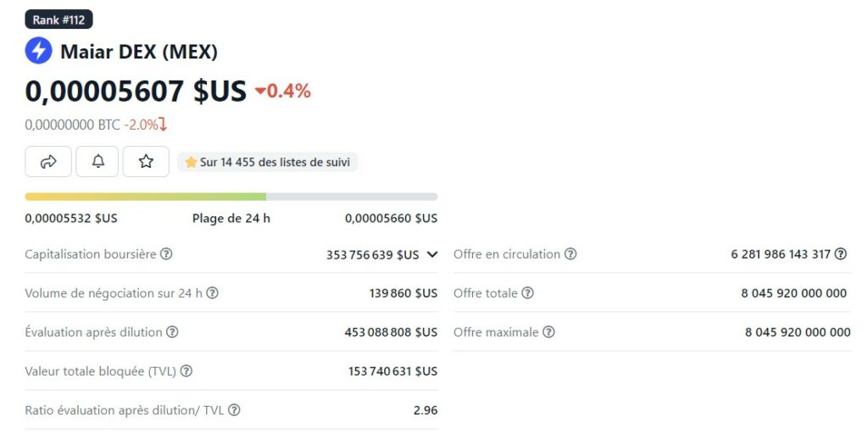The width and height of the screenshot is (868, 434).
Task: Expand the market cap chevron dropdown
Action: coord(432,254)
